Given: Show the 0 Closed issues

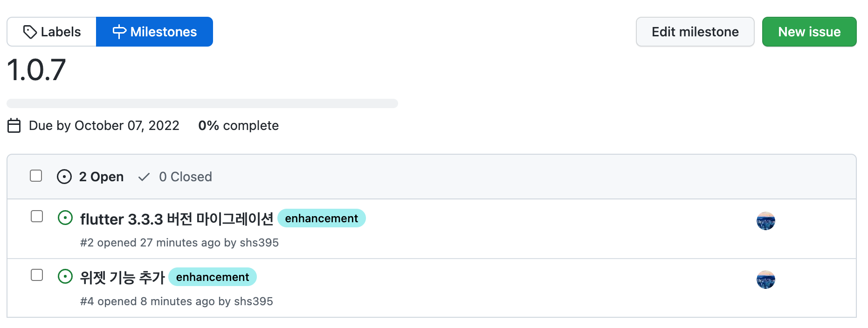Looking at the screenshot, I should tap(175, 177).
